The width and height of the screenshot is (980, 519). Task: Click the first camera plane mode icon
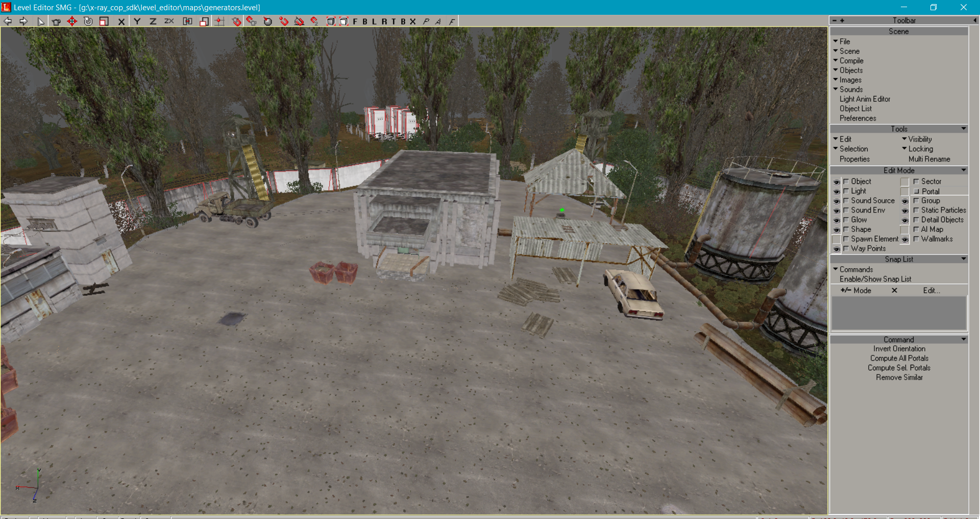426,21
